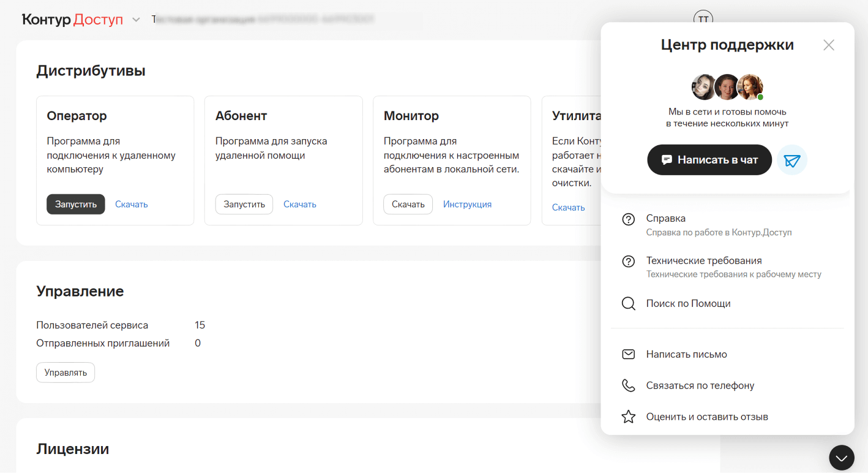The height and width of the screenshot is (473, 868).
Task: Click Центр поддержки panel title
Action: click(727, 45)
